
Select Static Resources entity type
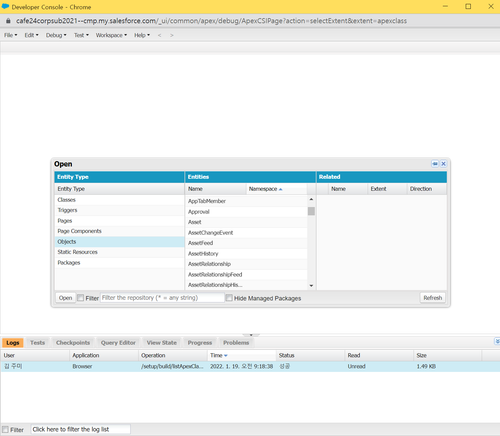coord(120,252)
